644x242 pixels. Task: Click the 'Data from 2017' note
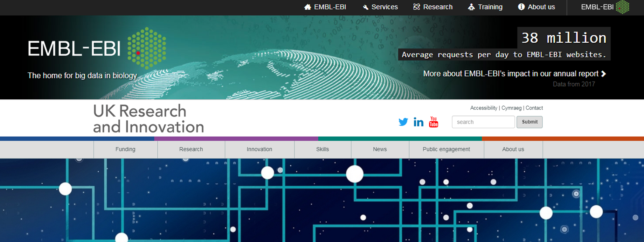coord(574,84)
